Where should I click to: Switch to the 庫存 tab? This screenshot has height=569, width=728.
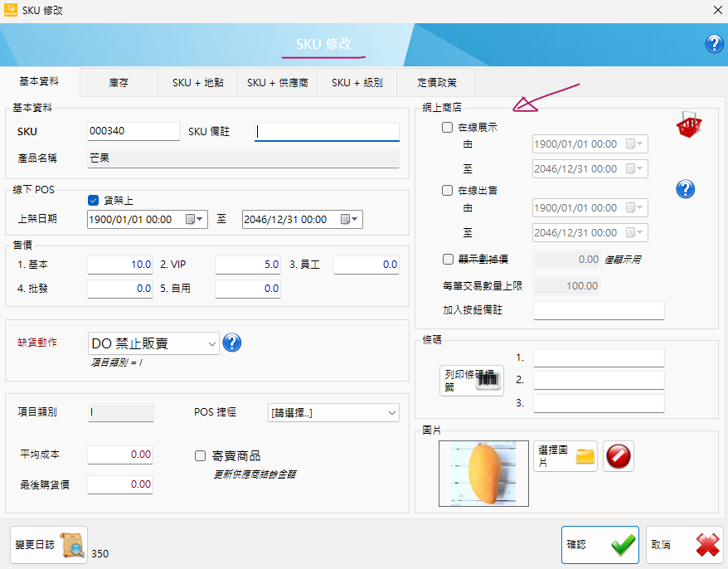(119, 83)
